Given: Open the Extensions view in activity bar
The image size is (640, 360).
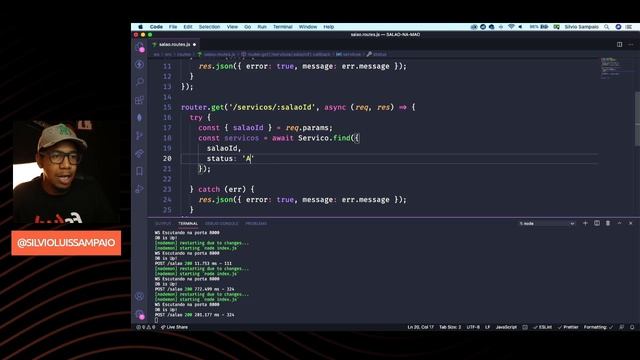Looking at the screenshot, I should (140, 100).
